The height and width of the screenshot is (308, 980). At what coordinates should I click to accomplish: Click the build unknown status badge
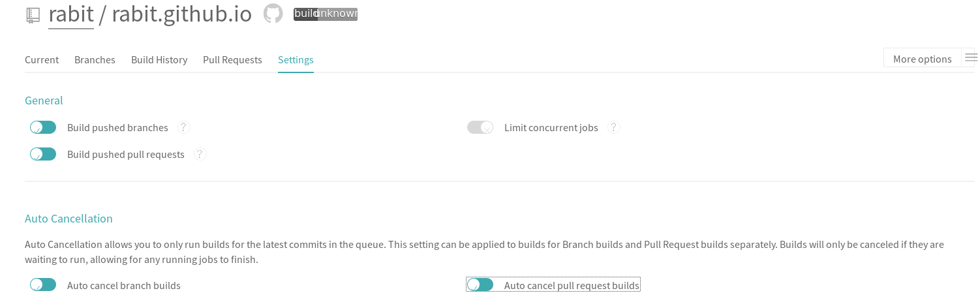326,14
